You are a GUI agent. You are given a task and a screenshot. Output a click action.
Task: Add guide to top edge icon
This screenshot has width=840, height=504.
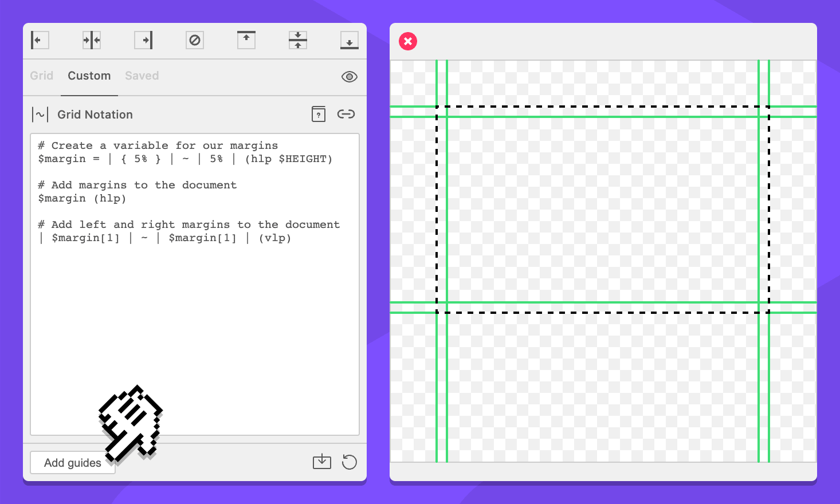(246, 40)
